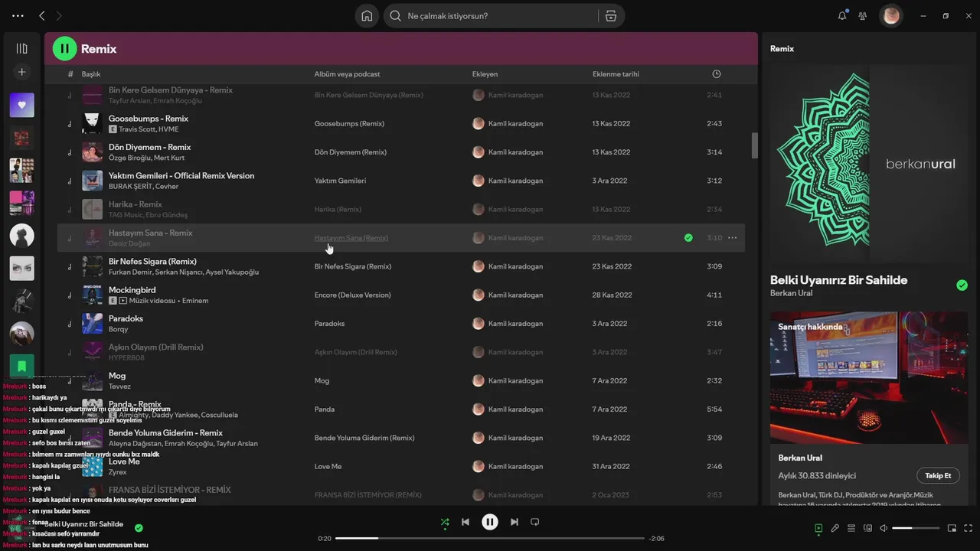The height and width of the screenshot is (551, 980).
Task: Open the Sanatçı hakkında artist image card
Action: pyautogui.click(x=869, y=377)
